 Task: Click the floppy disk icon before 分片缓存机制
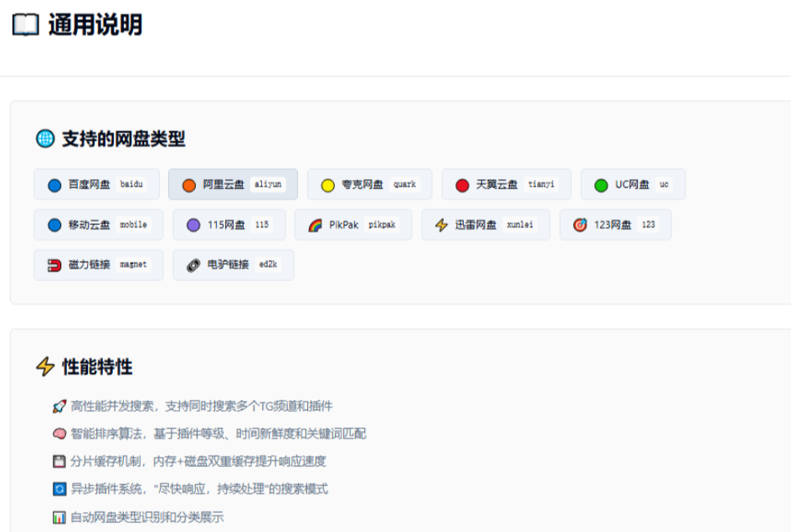pyautogui.click(x=59, y=461)
